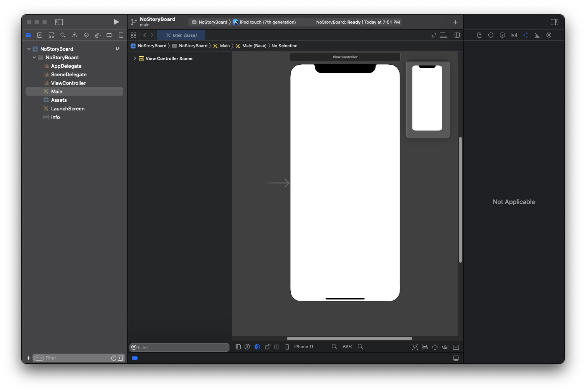Toggle the left navigator sidebar
The height and width of the screenshot is (392, 586).
(x=59, y=22)
